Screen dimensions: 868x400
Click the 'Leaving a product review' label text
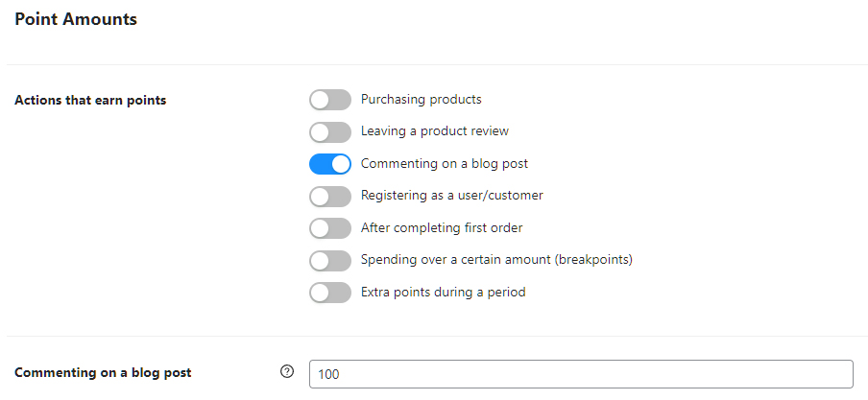[434, 131]
